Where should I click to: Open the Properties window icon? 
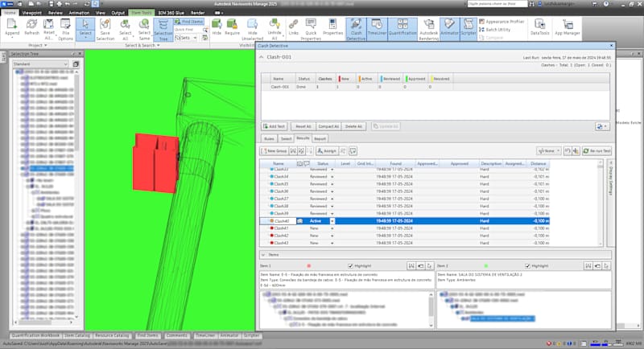point(332,27)
